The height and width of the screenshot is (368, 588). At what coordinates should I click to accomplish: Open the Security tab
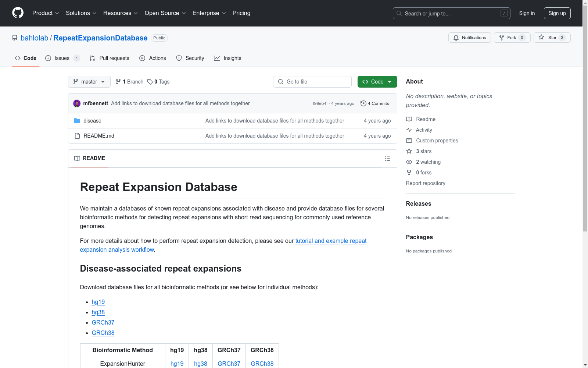(190, 58)
